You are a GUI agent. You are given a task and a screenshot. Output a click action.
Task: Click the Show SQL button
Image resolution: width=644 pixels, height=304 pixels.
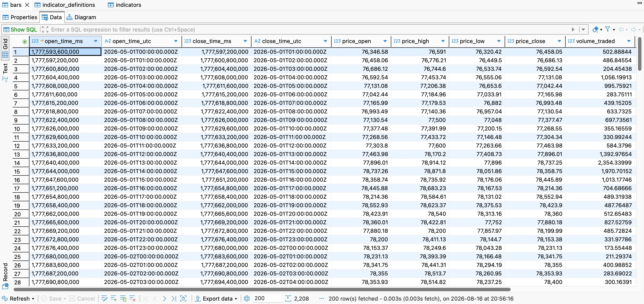[x=20, y=29]
